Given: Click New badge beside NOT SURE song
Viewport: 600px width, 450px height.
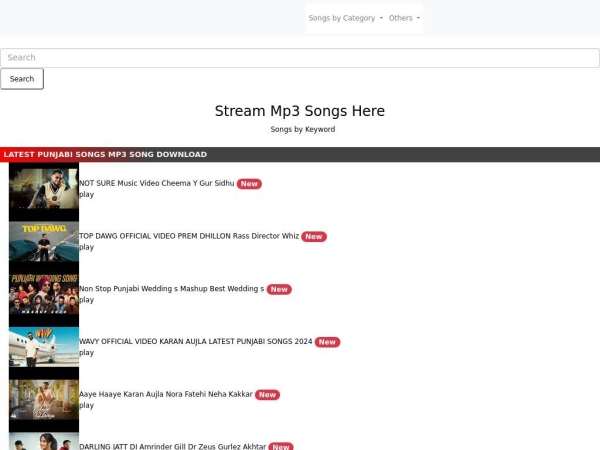Looking at the screenshot, I should (249, 184).
